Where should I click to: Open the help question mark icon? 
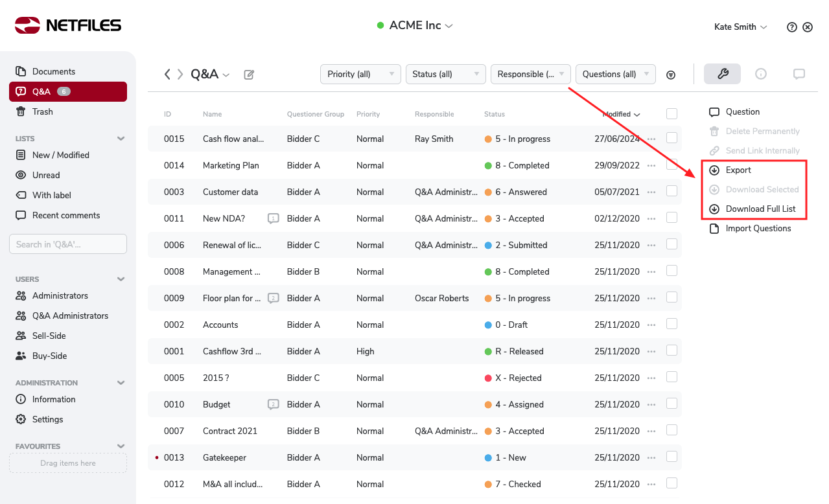pos(791,27)
